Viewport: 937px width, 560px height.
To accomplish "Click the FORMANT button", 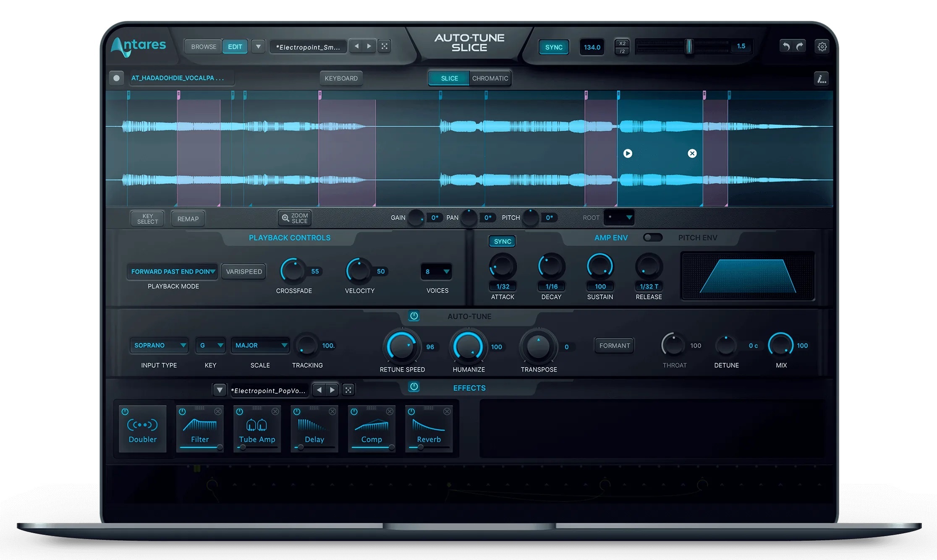I will click(614, 345).
